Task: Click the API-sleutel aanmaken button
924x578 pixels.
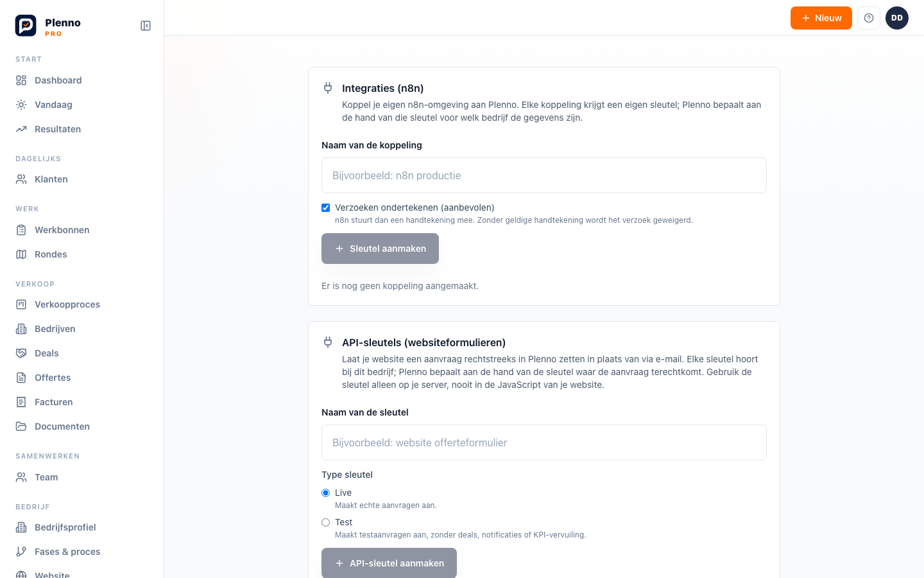Action: tap(389, 563)
